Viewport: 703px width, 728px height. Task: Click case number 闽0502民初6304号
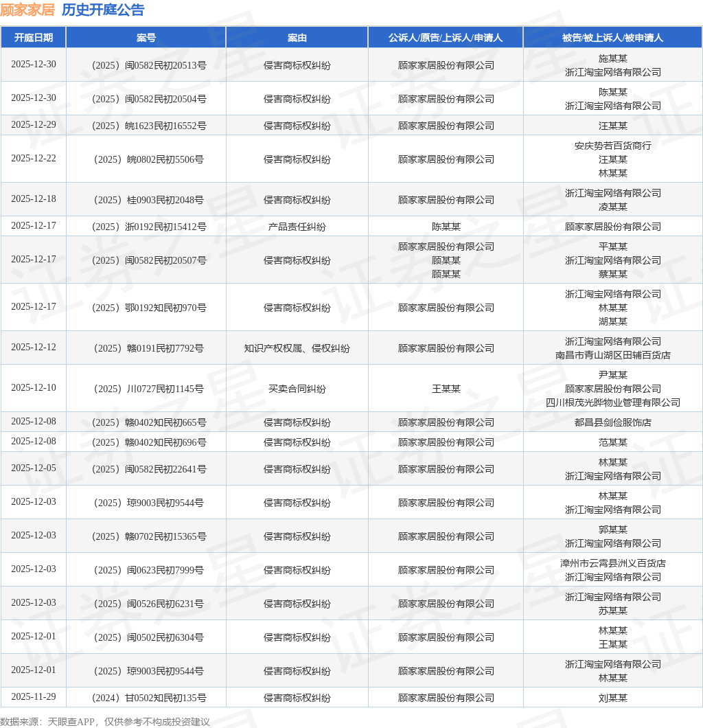coord(149,637)
